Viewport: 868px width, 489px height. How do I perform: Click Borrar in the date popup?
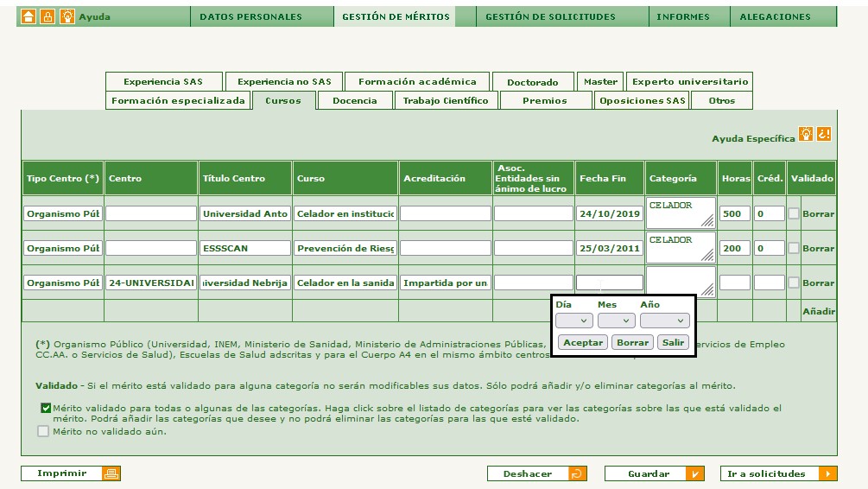[633, 342]
